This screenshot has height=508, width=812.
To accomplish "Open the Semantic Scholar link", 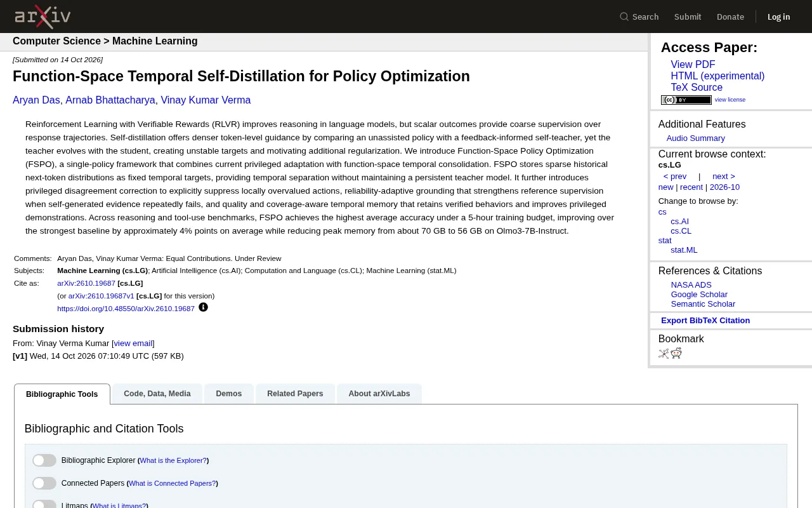I will (x=703, y=304).
